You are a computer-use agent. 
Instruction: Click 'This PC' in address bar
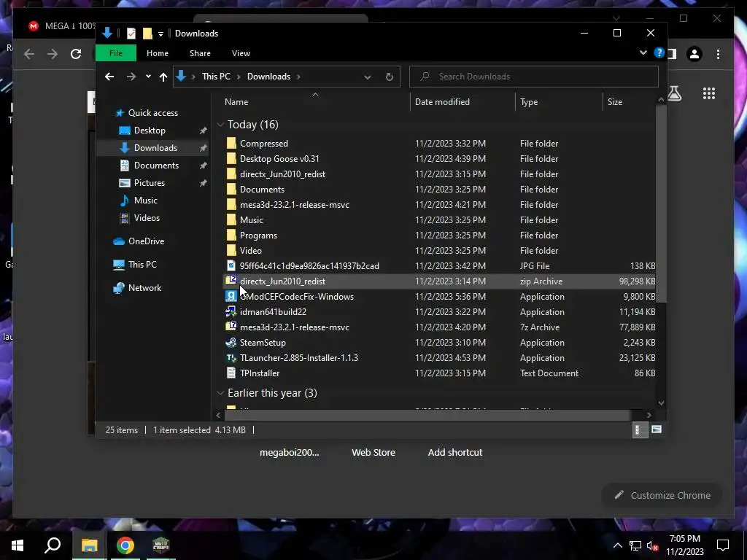point(216,76)
